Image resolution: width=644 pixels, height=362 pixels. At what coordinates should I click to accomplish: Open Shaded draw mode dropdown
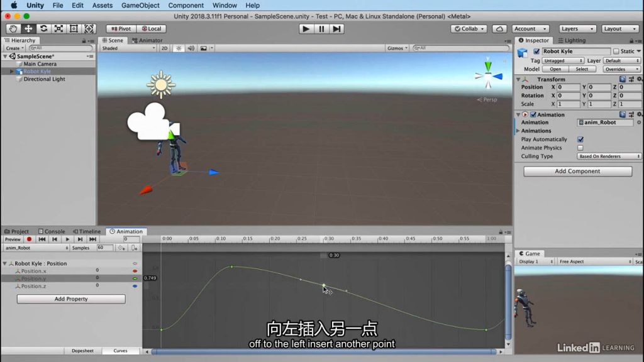pyautogui.click(x=128, y=48)
